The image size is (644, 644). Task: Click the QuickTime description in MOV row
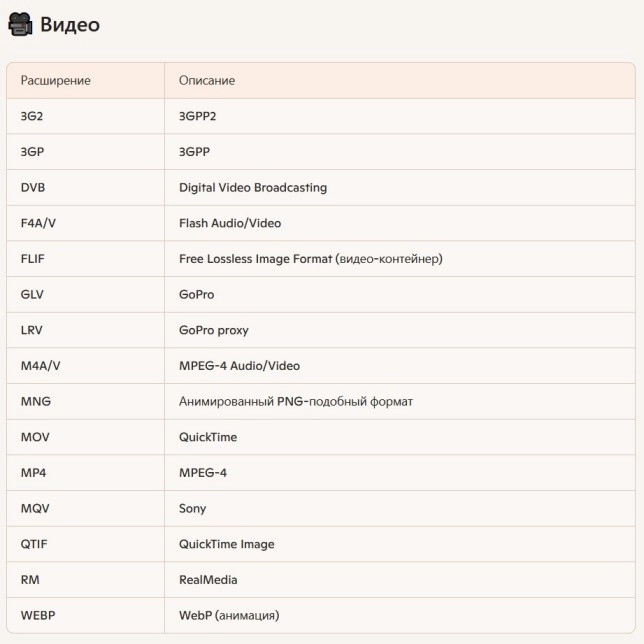(x=208, y=437)
